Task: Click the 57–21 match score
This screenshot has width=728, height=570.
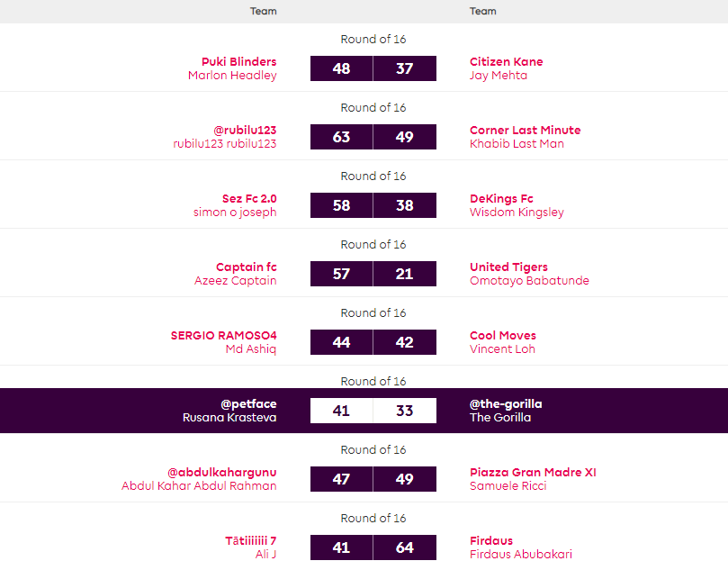Action: pos(373,274)
